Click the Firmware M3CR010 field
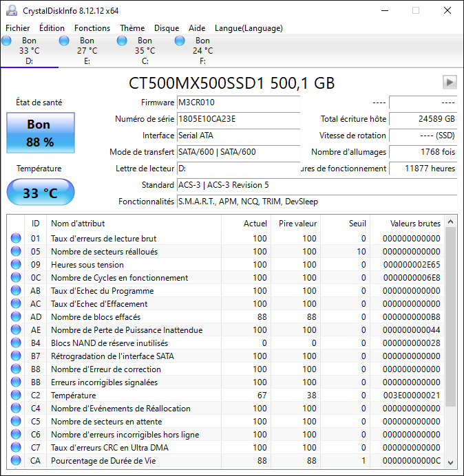 238,102
